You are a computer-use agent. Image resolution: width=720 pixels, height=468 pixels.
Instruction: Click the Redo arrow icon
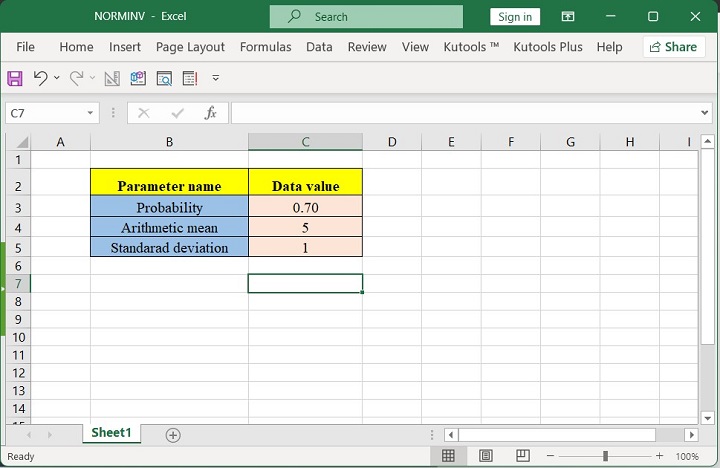click(x=76, y=78)
